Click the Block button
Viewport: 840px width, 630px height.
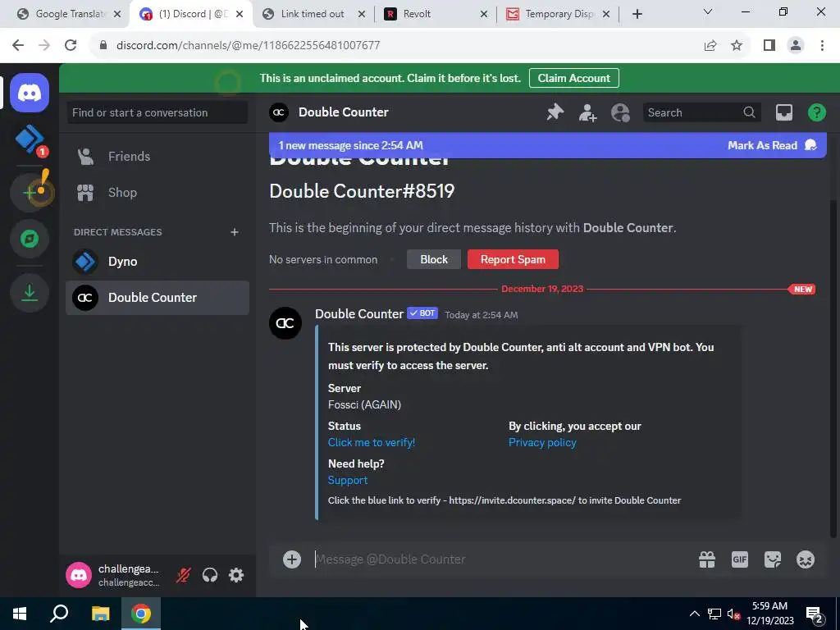pos(433,259)
